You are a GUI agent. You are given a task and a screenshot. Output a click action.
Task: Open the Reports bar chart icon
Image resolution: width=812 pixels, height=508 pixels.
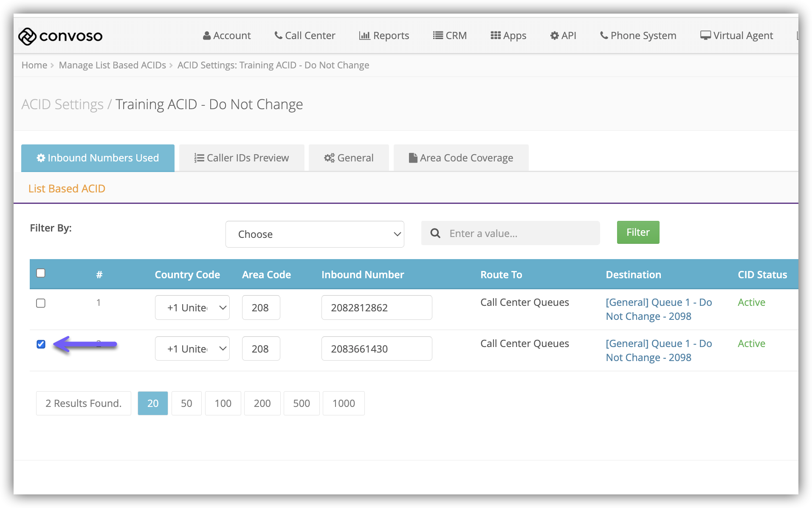click(x=364, y=36)
